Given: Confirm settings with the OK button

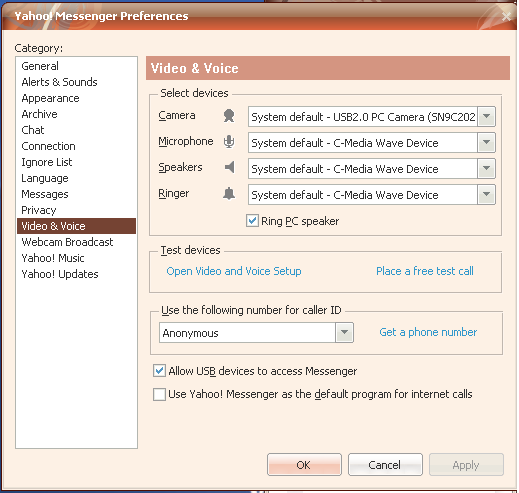Looking at the screenshot, I should tap(304, 465).
